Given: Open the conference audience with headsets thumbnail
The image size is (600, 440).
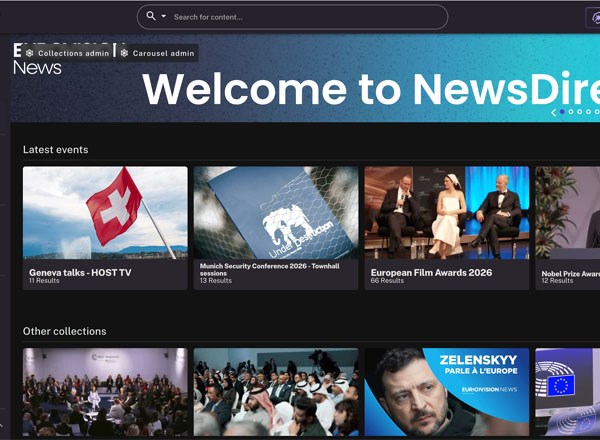Looking at the screenshot, I should click(x=276, y=392).
